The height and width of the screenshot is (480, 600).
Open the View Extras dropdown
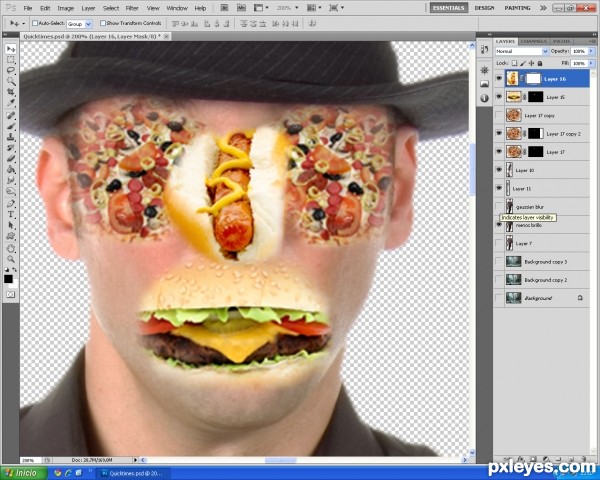[261, 8]
